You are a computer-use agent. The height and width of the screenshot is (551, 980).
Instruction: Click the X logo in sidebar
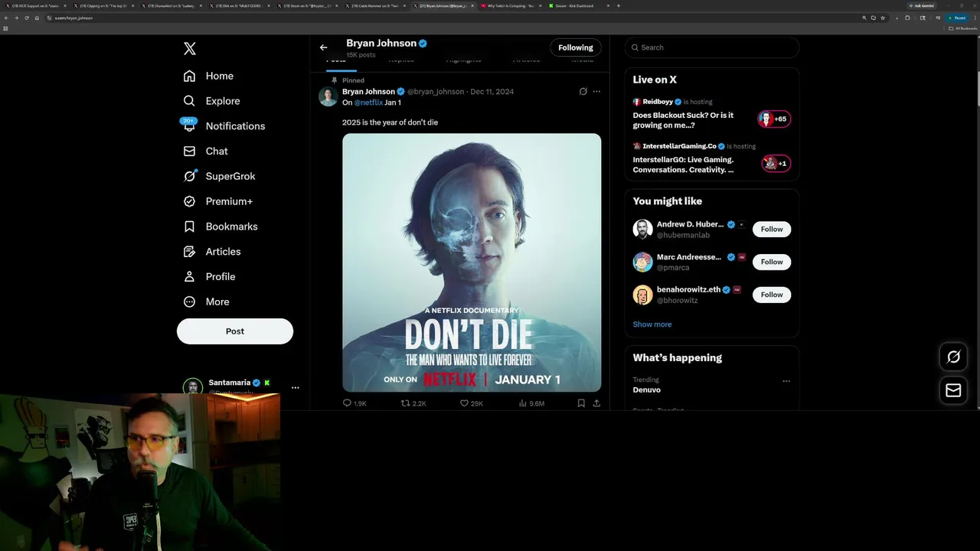(190, 49)
